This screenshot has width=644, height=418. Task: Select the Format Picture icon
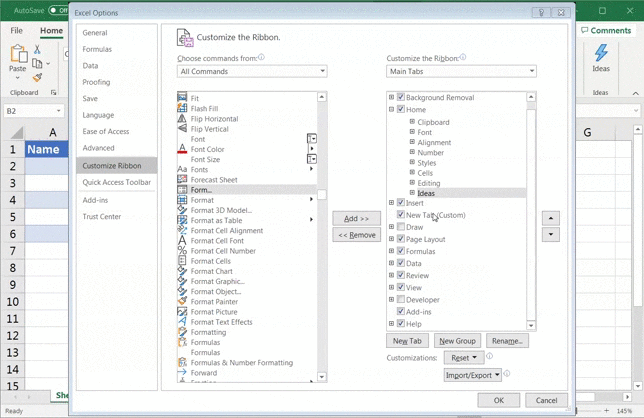pyautogui.click(x=182, y=311)
